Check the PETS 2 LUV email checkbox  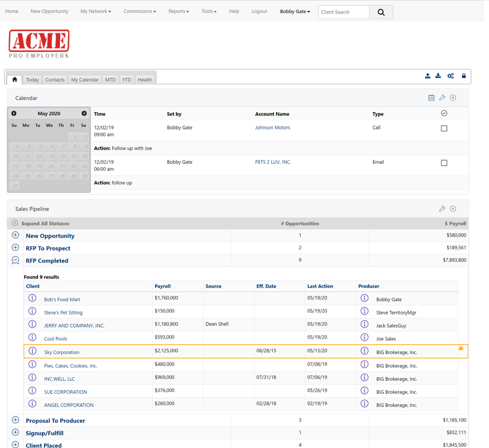pos(444,163)
